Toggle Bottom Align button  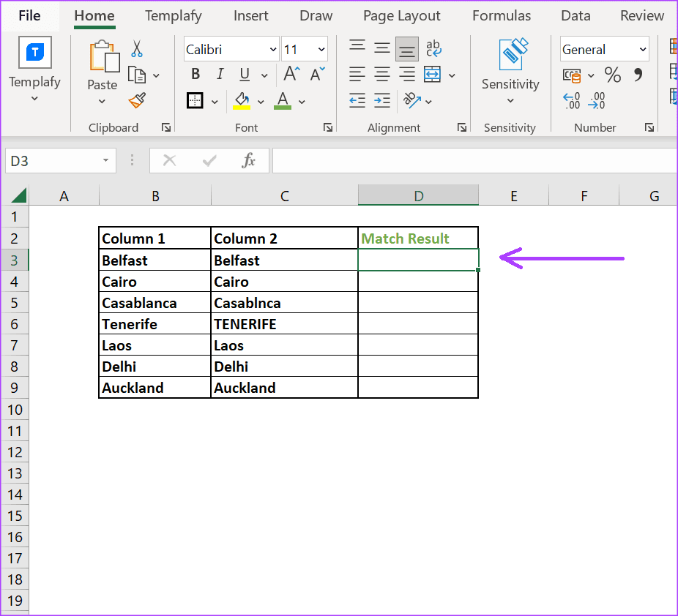click(x=406, y=49)
